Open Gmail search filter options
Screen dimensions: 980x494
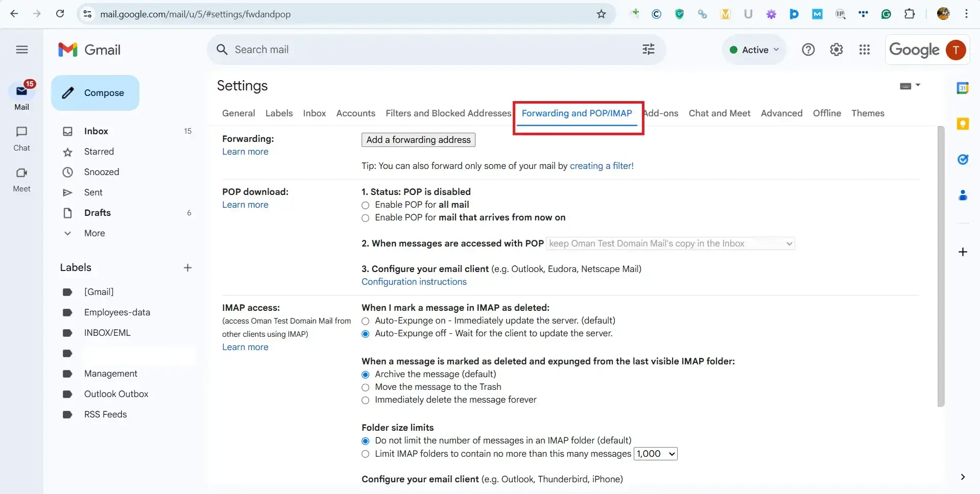(648, 49)
